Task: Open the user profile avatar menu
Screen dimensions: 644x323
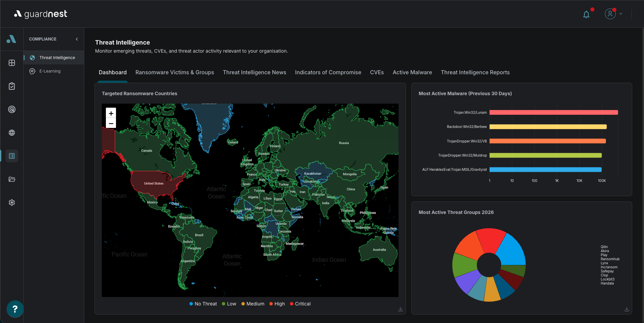Action: tap(610, 14)
